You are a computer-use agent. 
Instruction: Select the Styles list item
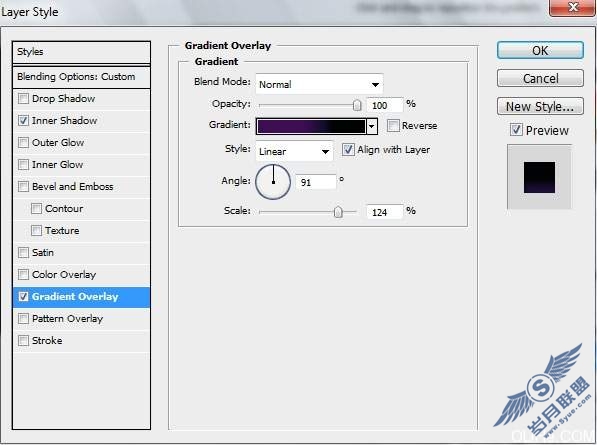coord(81,52)
